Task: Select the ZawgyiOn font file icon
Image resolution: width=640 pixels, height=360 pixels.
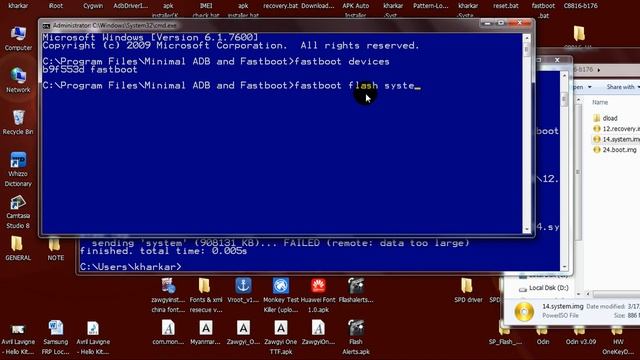Action: point(318,333)
